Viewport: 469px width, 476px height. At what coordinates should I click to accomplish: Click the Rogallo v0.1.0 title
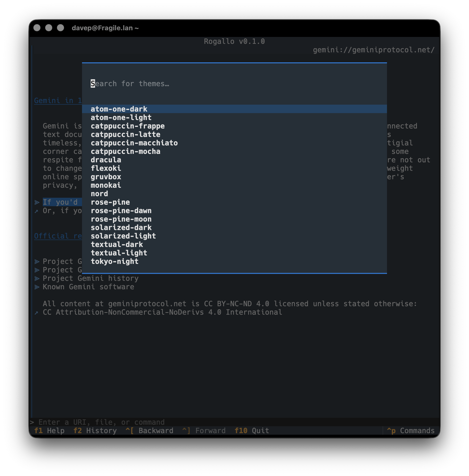point(234,41)
